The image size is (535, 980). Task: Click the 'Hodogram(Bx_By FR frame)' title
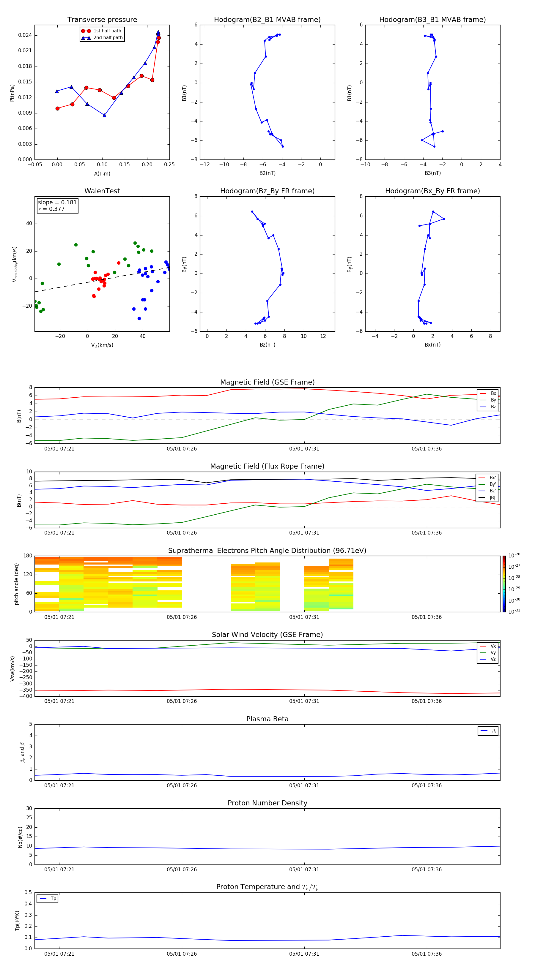pyautogui.click(x=432, y=191)
